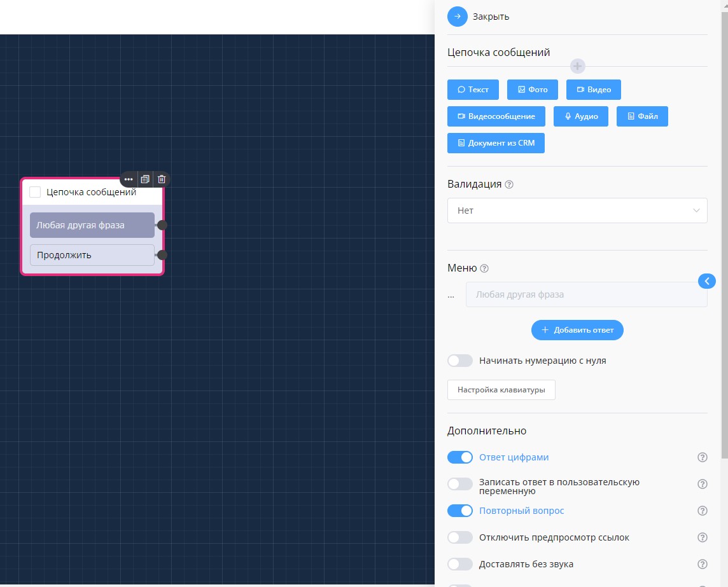Click the Любая другая фраза input field
Image resolution: width=728 pixels, height=587 pixels.
pyautogui.click(x=586, y=294)
